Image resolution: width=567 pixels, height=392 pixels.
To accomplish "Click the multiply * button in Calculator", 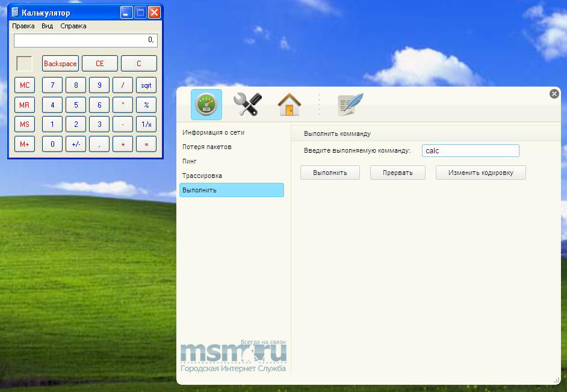I will tap(123, 105).
